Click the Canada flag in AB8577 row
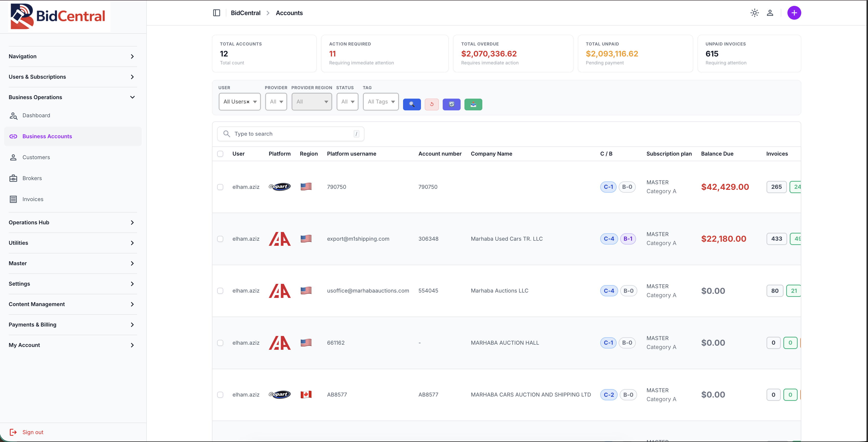The height and width of the screenshot is (442, 868). click(x=306, y=394)
